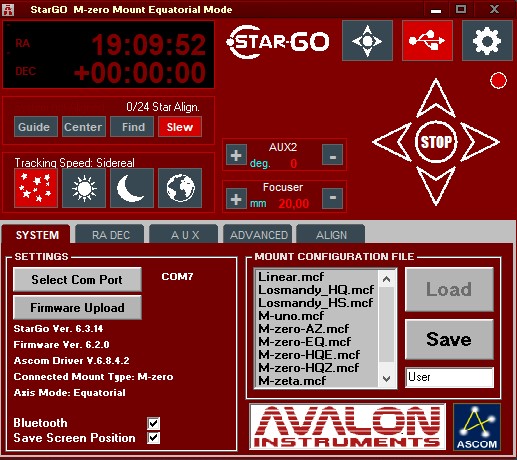This screenshot has width=517, height=460.
Task: Select lunar tracking moon icon
Action: coord(132,188)
